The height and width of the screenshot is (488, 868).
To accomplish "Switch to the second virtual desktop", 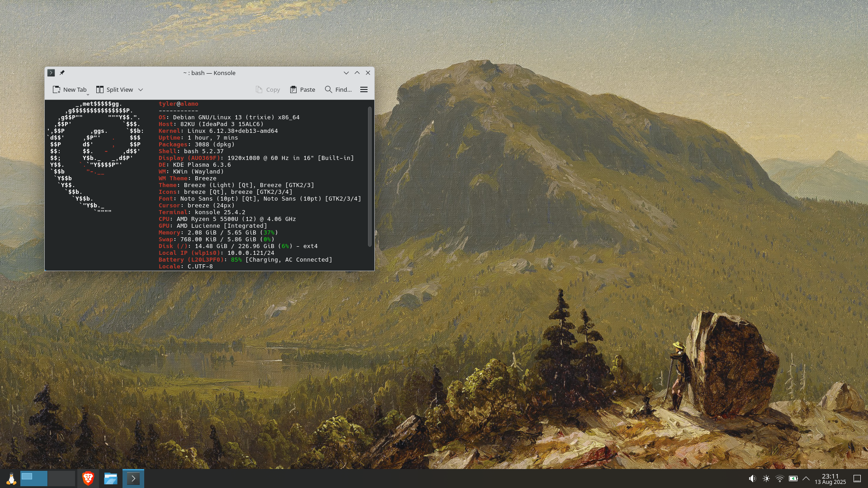I will coord(61,479).
